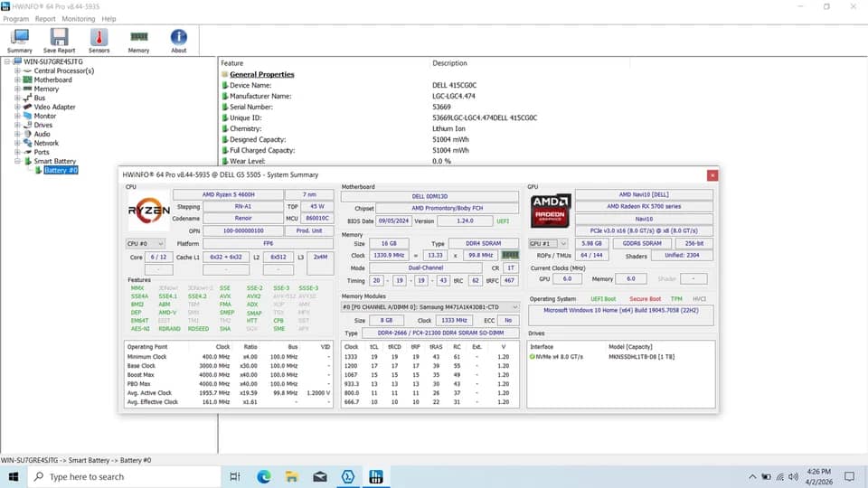868x488 pixels.
Task: Click the AMD Radeon Graphics logo
Action: [550, 211]
